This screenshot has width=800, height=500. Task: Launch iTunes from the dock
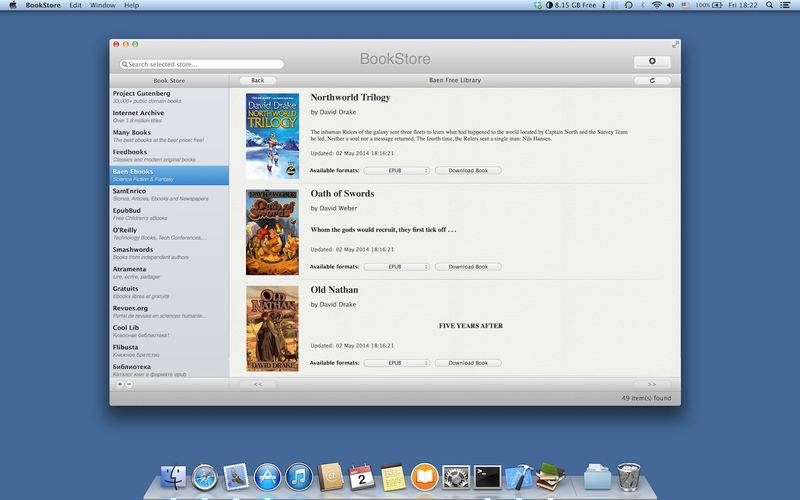299,478
